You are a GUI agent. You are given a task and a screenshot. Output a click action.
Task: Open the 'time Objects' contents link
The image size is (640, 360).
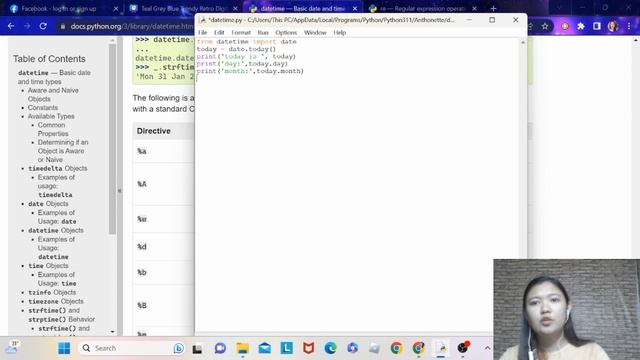pos(48,266)
